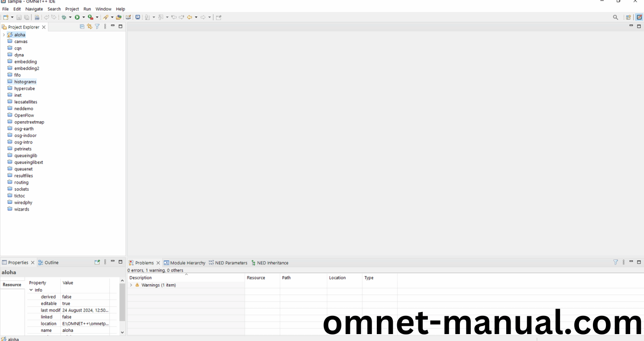Click the New file toolbar icon

tap(6, 17)
